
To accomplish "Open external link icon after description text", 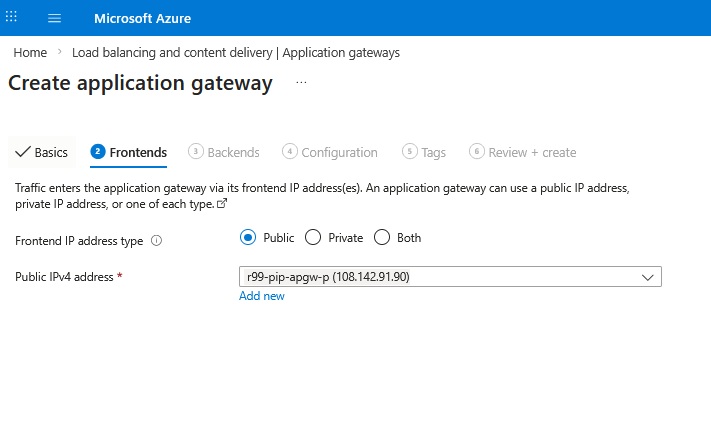I will 222,203.
